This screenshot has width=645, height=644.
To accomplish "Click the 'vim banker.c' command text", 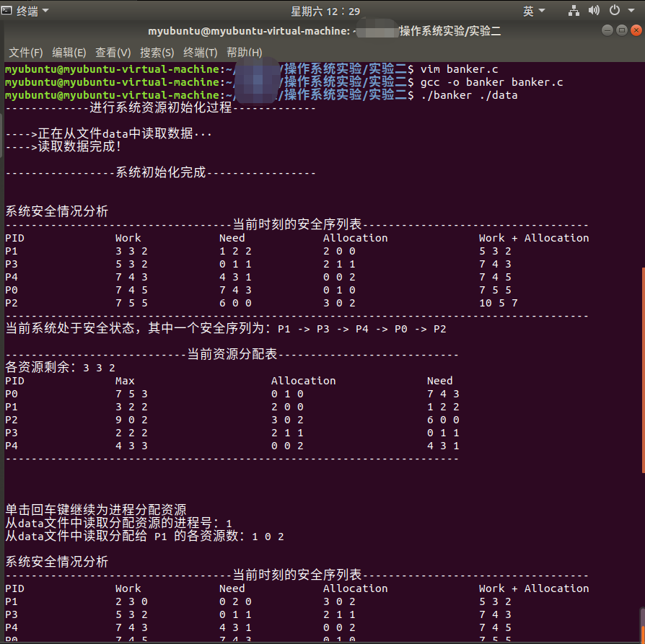I will [x=459, y=69].
